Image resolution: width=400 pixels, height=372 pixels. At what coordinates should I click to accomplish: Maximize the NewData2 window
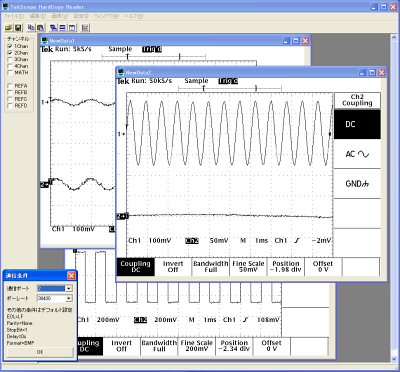(x=372, y=72)
